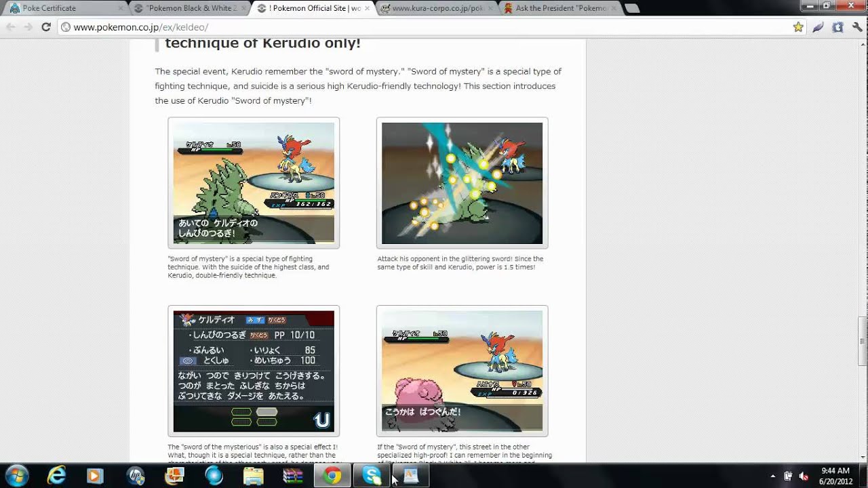868x488 pixels.
Task: Click the orange presentation icon in the taskbar
Action: click(x=174, y=476)
